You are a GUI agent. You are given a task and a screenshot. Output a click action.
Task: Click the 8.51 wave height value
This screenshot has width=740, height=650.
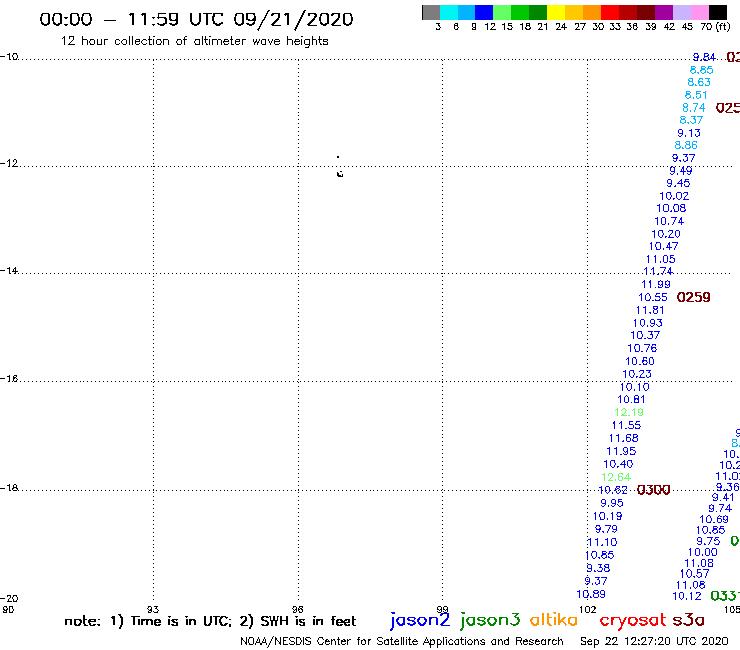[696, 95]
